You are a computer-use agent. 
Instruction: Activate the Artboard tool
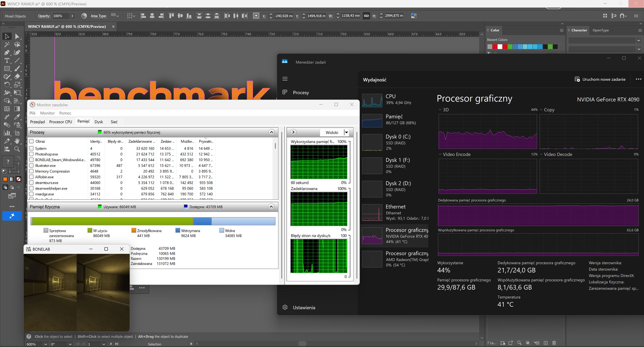point(17,133)
